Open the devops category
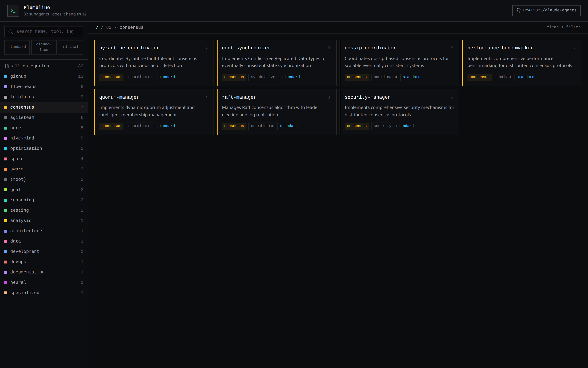This screenshot has width=588, height=368. tap(44, 262)
